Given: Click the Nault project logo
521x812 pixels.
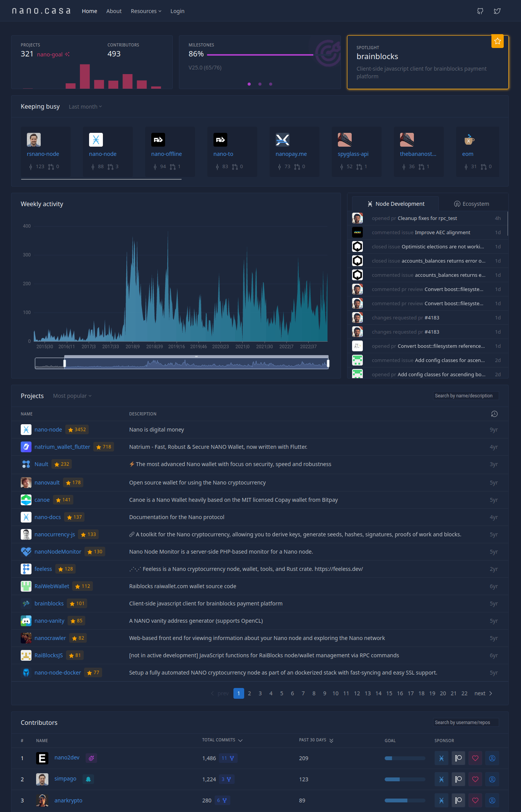Looking at the screenshot, I should tap(26, 464).
